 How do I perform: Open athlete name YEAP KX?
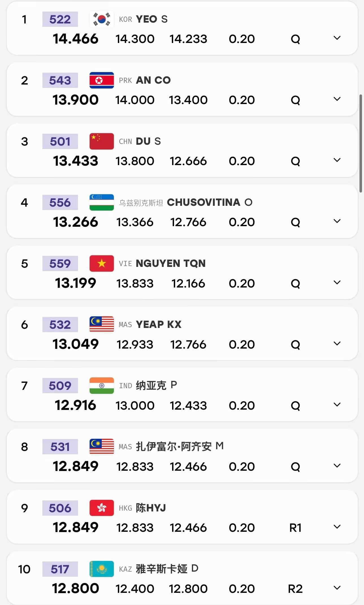(x=159, y=325)
